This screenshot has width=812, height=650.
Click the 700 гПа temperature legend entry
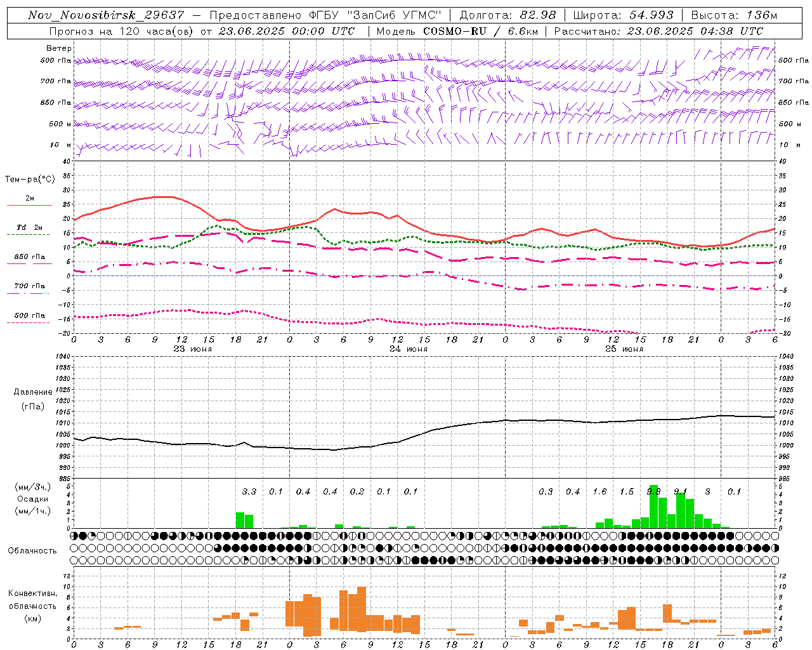tap(30, 286)
